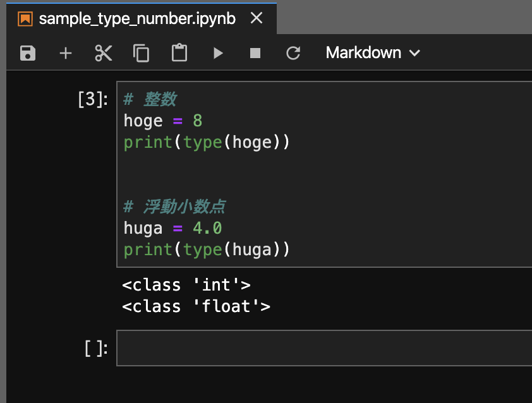Screen dimensions: 532x403
Task: Close the sample_type_number.ipynb tab
Action: pyautogui.click(x=257, y=18)
